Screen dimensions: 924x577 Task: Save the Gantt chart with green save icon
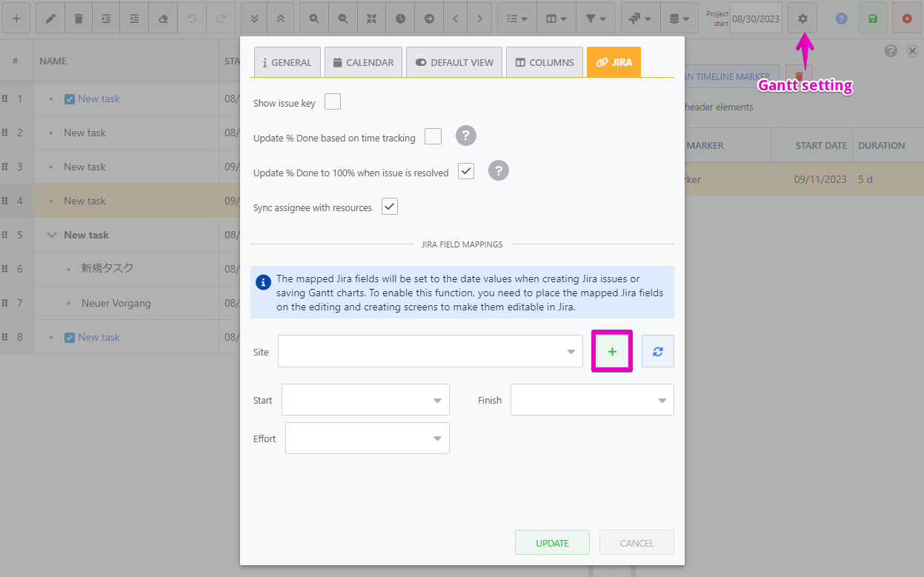(x=872, y=18)
